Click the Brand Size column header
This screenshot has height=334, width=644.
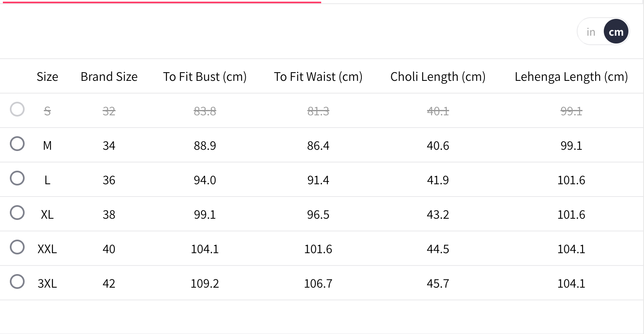tap(109, 77)
